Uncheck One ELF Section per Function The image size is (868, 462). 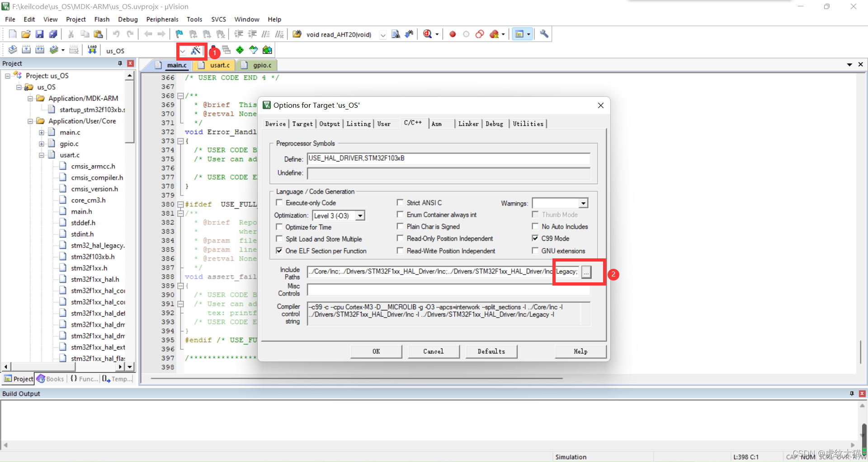click(x=279, y=250)
